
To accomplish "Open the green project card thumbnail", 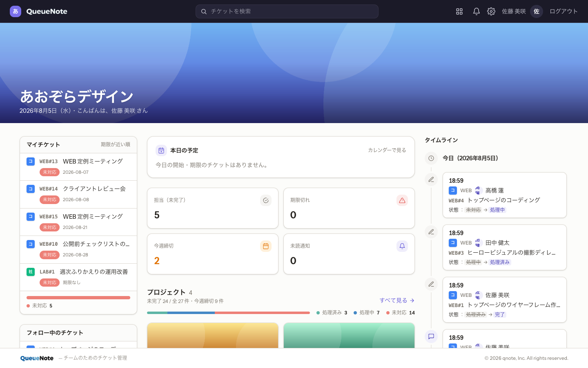I will [x=349, y=335].
